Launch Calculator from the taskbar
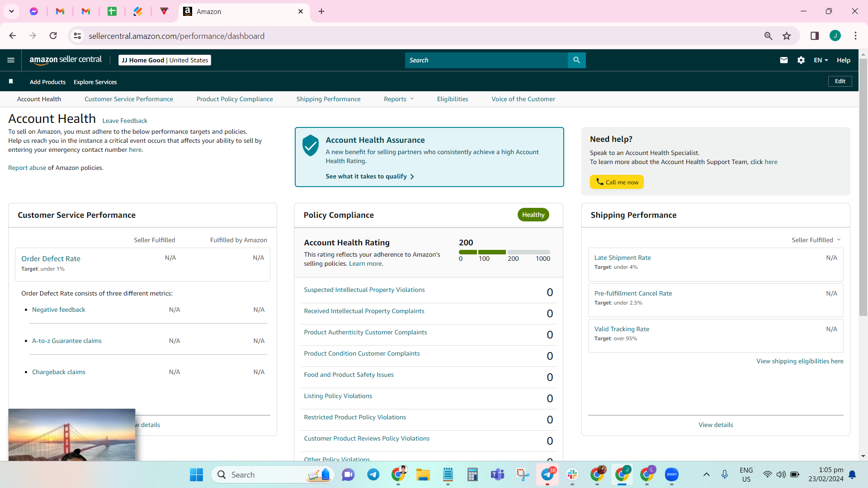868x488 pixels. 472,474
